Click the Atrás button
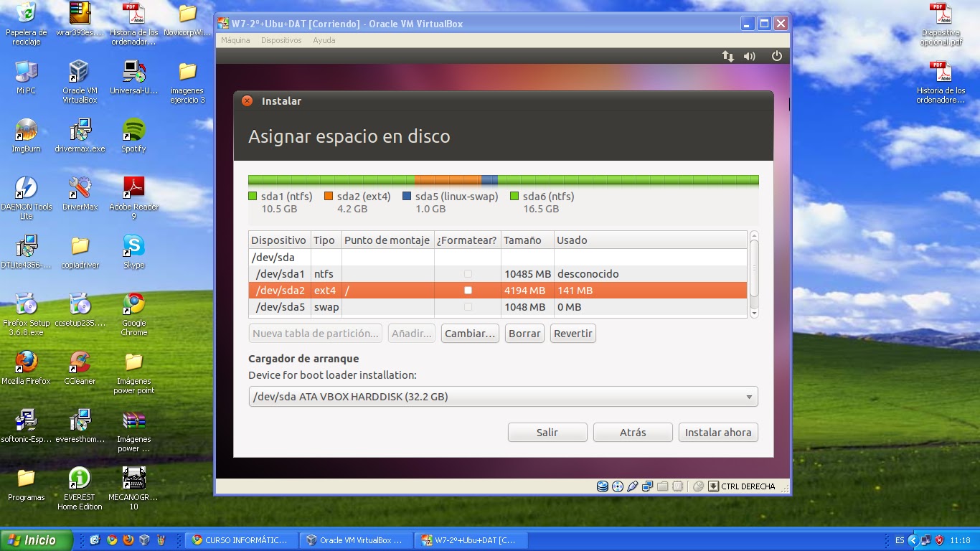Viewport: 980px width, 551px height. coord(633,433)
